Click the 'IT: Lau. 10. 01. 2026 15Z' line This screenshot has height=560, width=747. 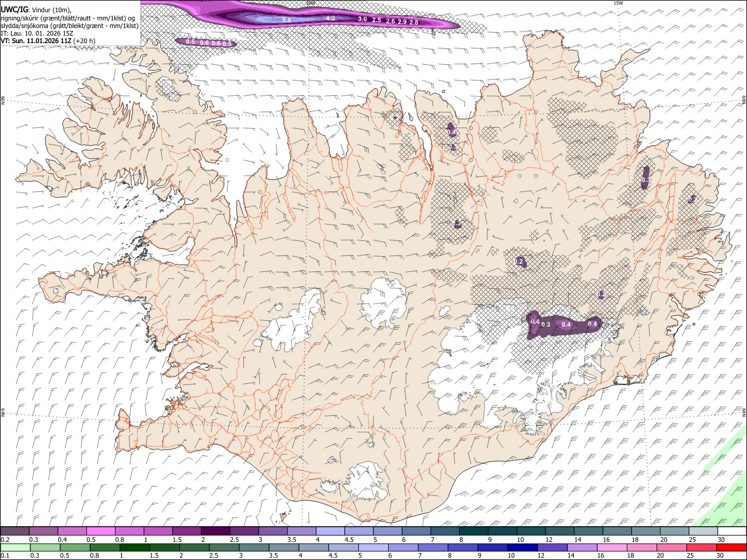point(37,33)
